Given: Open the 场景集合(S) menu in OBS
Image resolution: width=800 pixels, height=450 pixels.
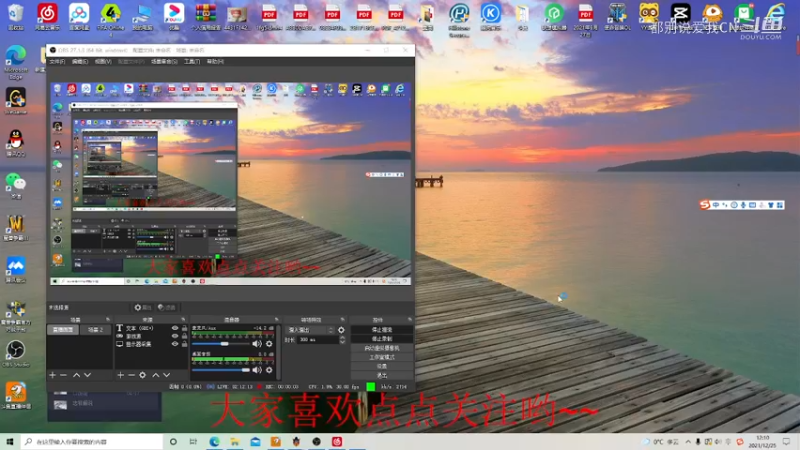Looking at the screenshot, I should (x=164, y=61).
